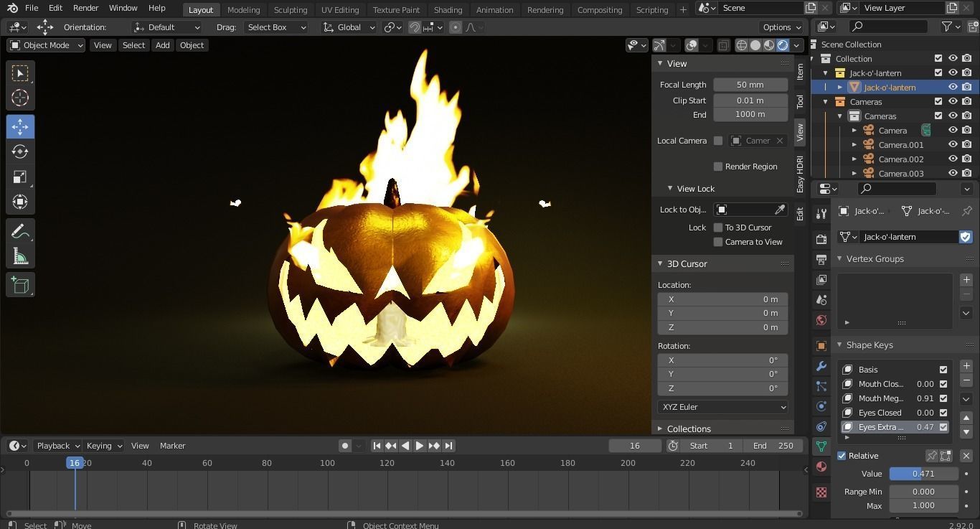Hide Camera.001 in viewport
The height and width of the screenshot is (529, 980).
tap(953, 145)
